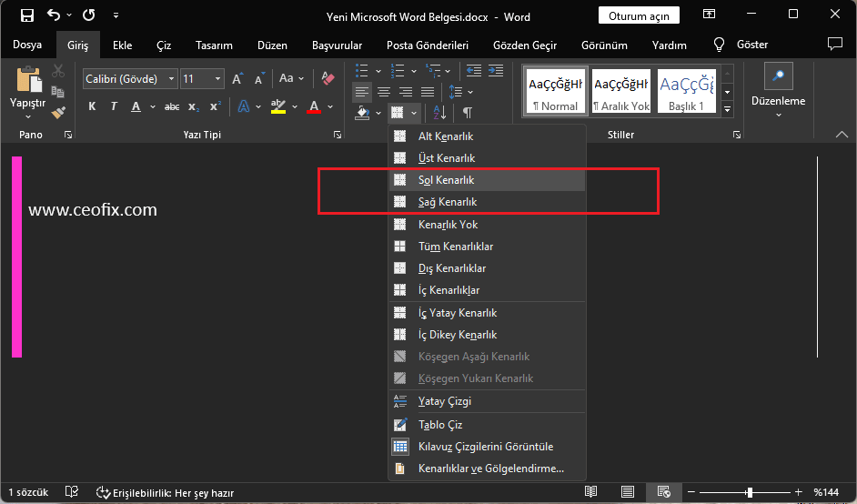The height and width of the screenshot is (504, 857).
Task: Click the multilevel list icon
Action: tap(433, 71)
